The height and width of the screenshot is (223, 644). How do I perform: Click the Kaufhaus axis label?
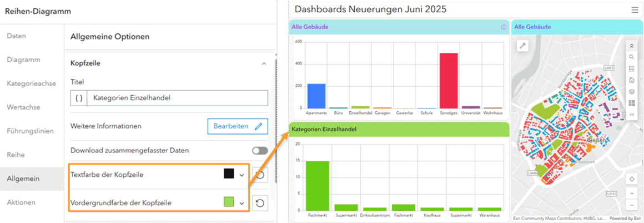point(432,215)
